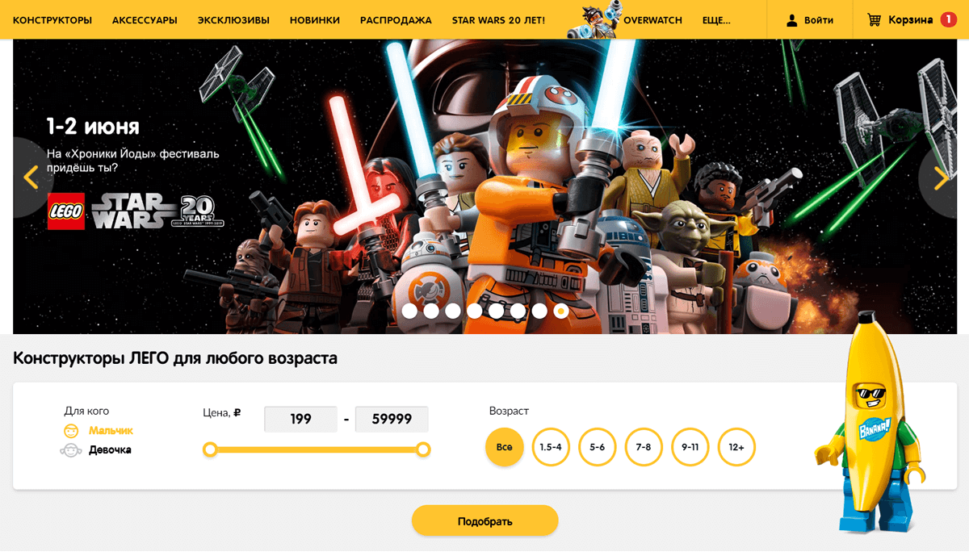
Task: Select the girl face icon
Action: tap(71, 450)
